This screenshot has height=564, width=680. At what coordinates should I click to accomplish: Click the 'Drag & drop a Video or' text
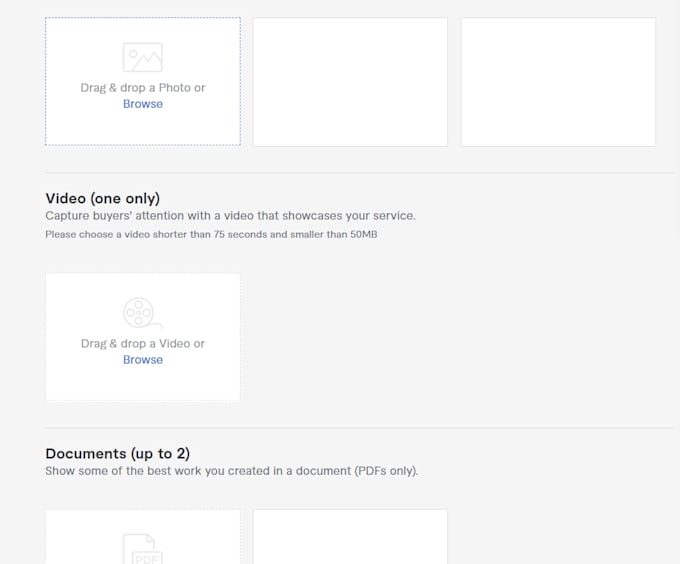[143, 344]
